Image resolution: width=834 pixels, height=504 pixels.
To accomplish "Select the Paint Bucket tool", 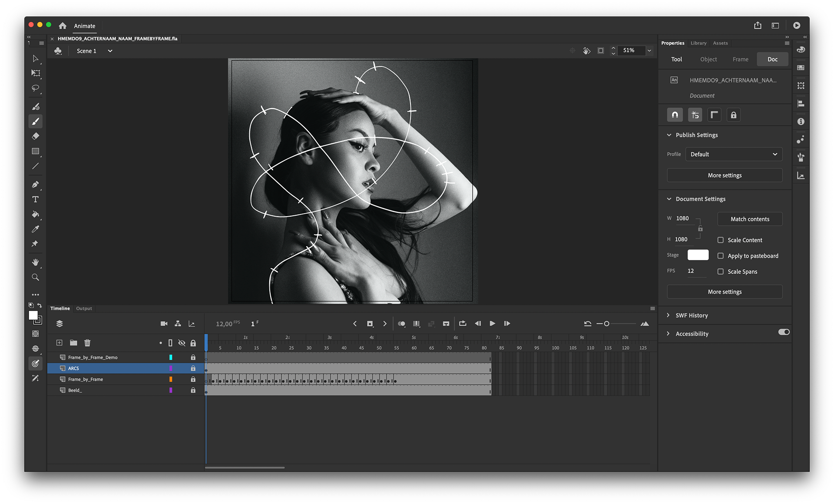I will (x=36, y=214).
